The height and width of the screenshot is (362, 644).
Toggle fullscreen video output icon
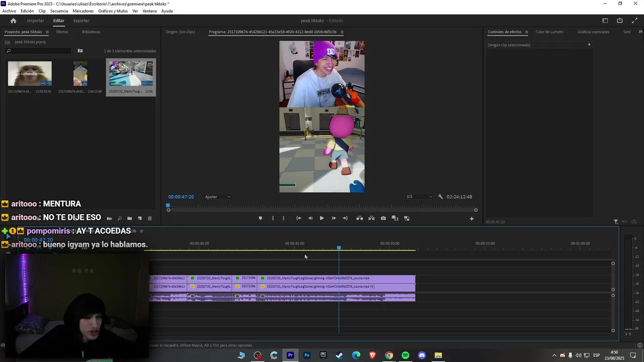(633, 21)
